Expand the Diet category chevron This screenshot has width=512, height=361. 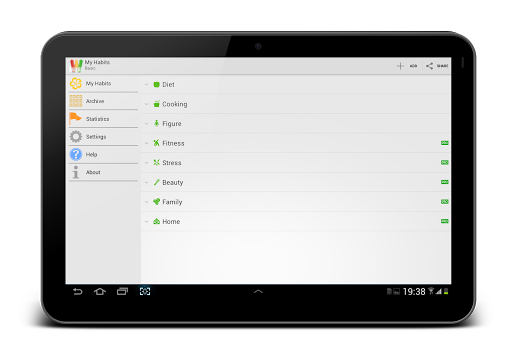tap(146, 85)
